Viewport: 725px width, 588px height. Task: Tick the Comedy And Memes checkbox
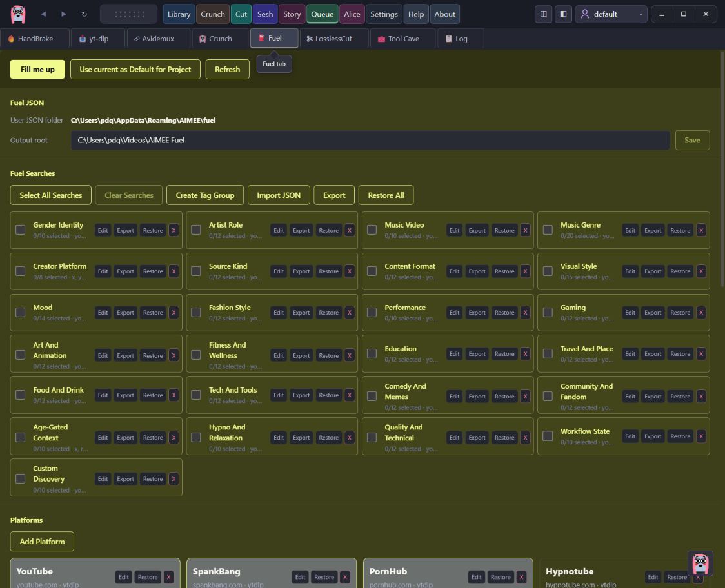coord(372,396)
